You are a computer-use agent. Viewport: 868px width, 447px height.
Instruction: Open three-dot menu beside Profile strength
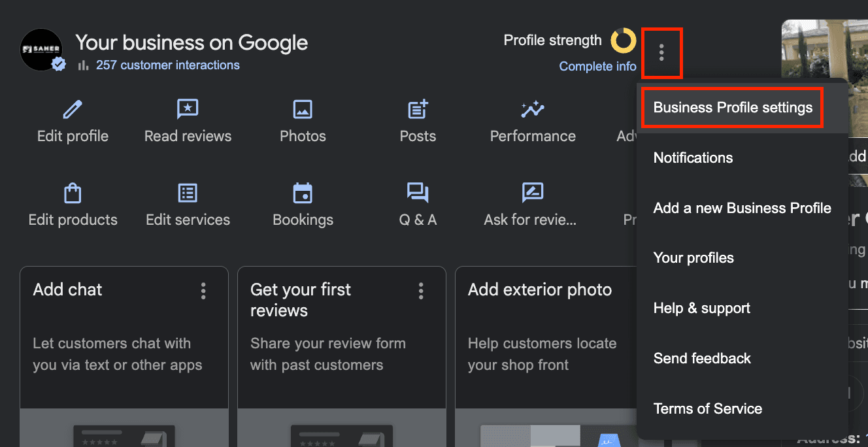click(661, 53)
